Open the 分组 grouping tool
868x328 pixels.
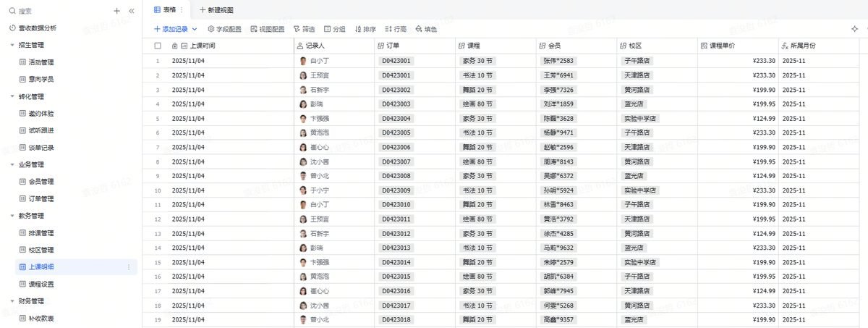[334, 29]
